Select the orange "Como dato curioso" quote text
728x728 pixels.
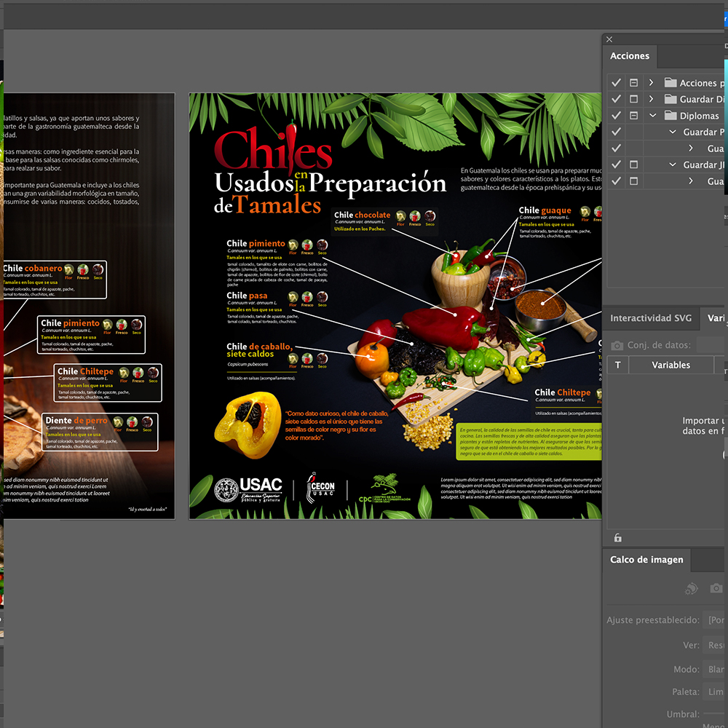(336, 425)
